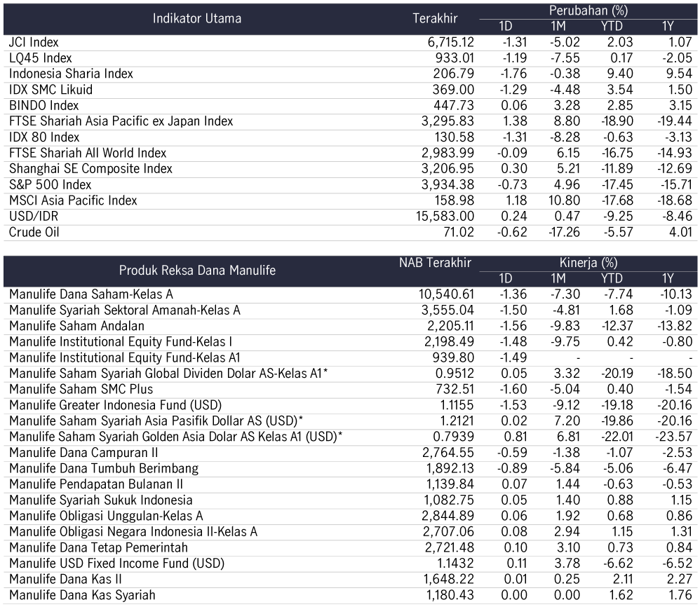Screen dimensions: 700x607
Task: Click FTSE Shariah Asia Pacific YTD -18.90
Action: (x=617, y=121)
